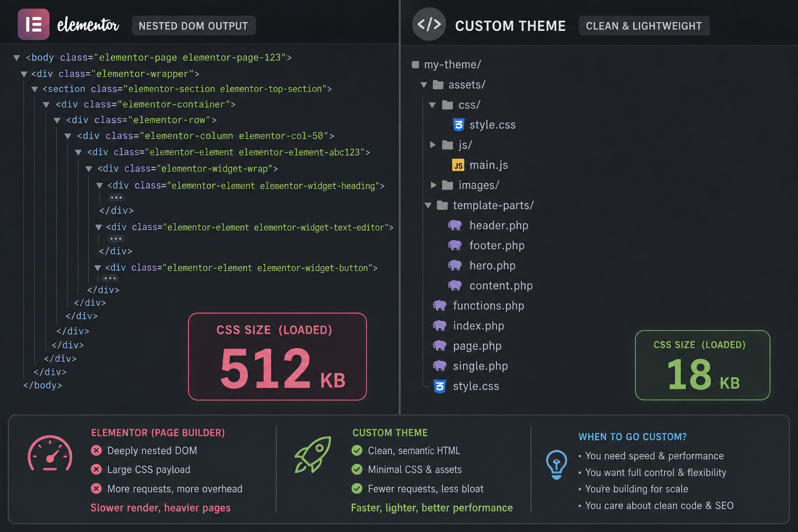Click the green check beside Fewer requests
The image size is (798, 532).
357,488
